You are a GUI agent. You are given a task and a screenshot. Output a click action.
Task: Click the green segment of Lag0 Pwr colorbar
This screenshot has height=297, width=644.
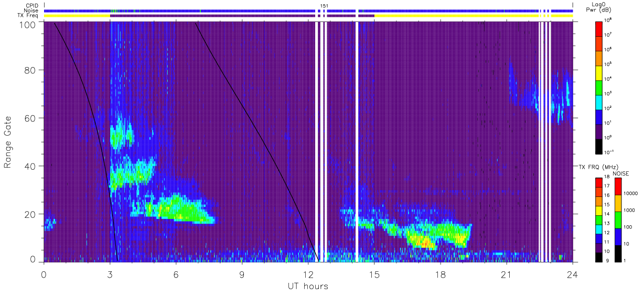(599, 87)
